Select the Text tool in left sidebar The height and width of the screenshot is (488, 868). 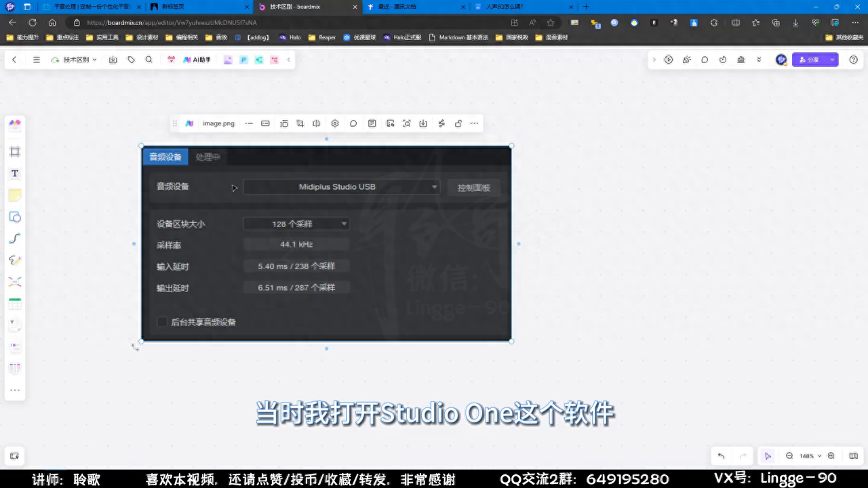[14, 174]
